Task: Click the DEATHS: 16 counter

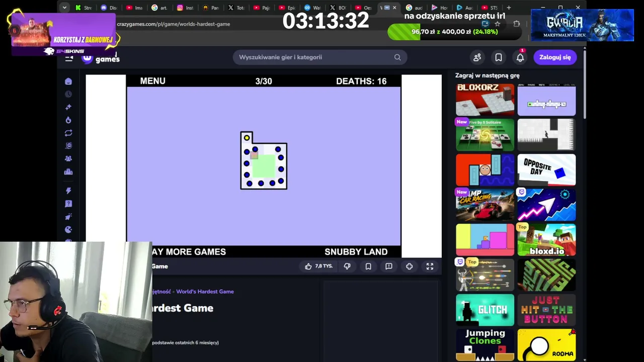Action: pyautogui.click(x=361, y=81)
